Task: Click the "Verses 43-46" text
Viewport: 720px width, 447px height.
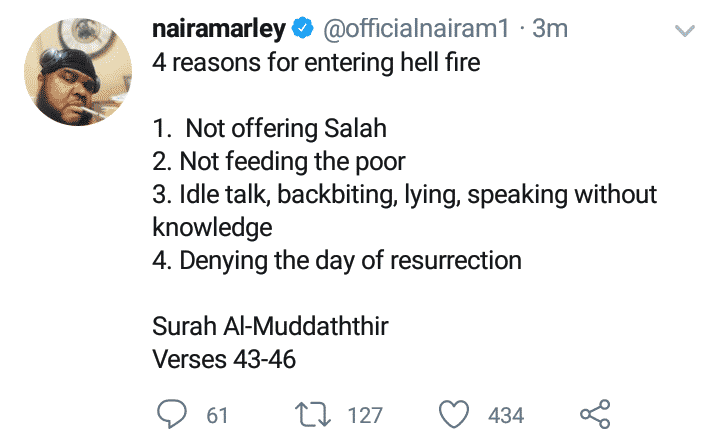Action: [x=224, y=359]
